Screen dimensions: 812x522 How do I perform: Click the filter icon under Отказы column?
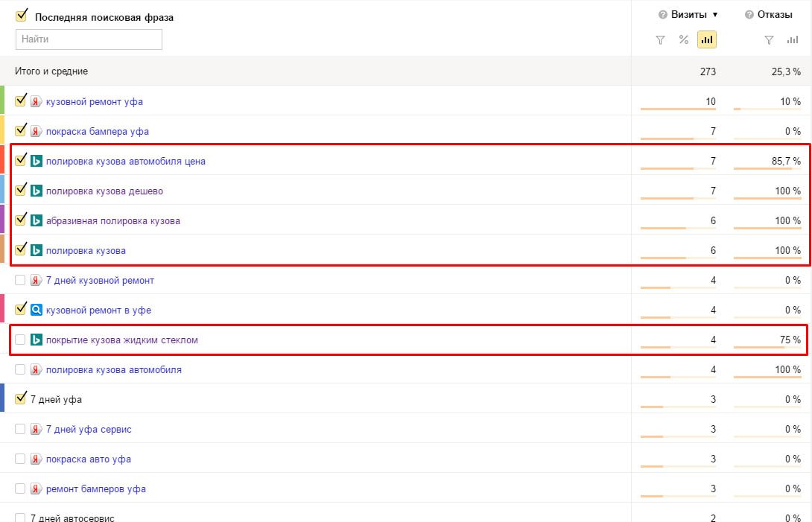point(769,40)
